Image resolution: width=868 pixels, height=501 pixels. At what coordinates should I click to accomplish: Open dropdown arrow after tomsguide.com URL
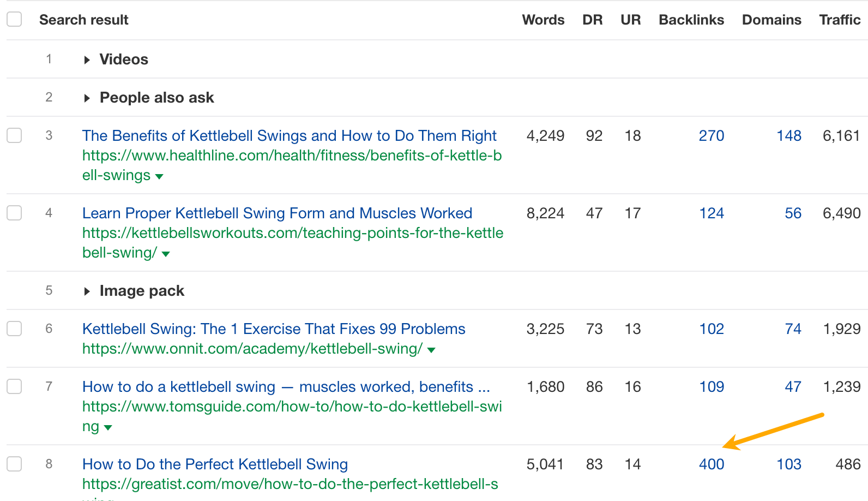[x=108, y=427]
